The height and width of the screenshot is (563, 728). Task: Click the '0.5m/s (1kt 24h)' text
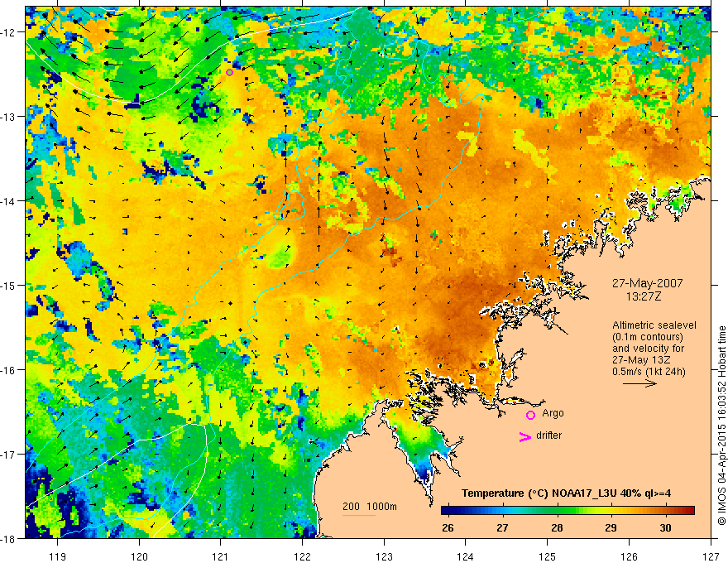click(x=649, y=372)
